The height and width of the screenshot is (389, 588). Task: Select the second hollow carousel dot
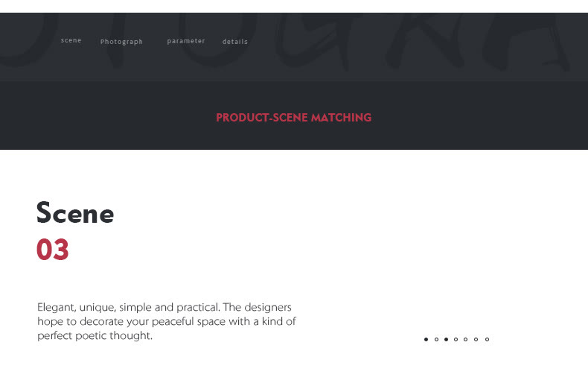point(436,339)
